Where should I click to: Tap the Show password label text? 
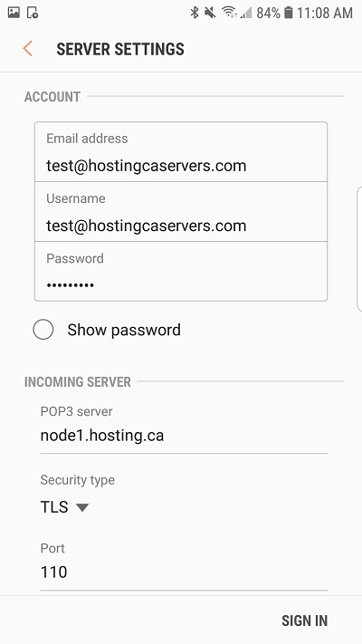click(x=124, y=330)
